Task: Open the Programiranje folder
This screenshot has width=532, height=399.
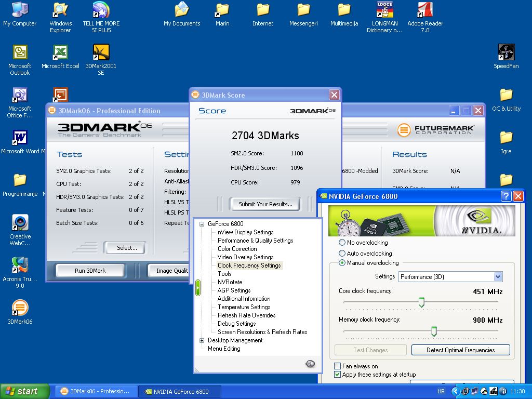Action: tap(20, 185)
